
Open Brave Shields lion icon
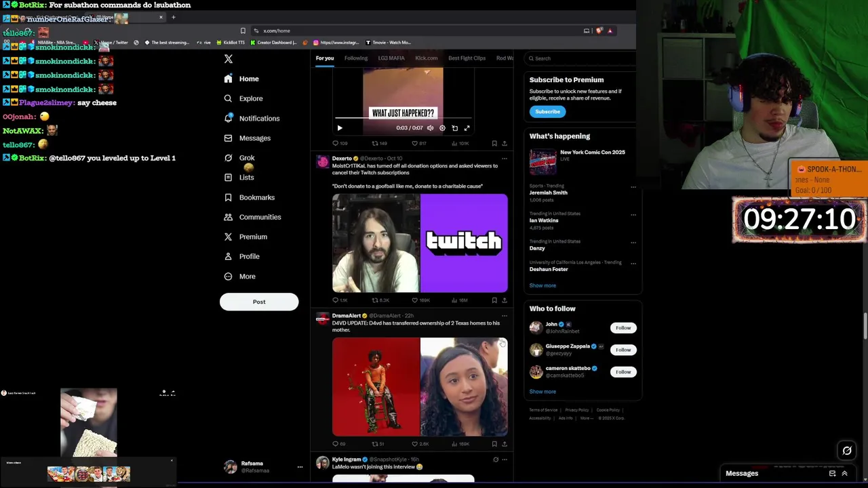coord(599,30)
